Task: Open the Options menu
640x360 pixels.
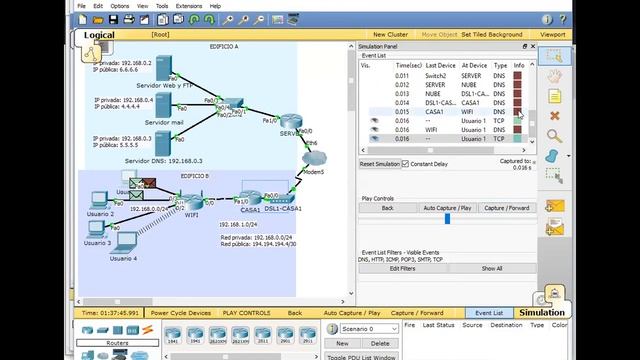Action: click(x=120, y=6)
